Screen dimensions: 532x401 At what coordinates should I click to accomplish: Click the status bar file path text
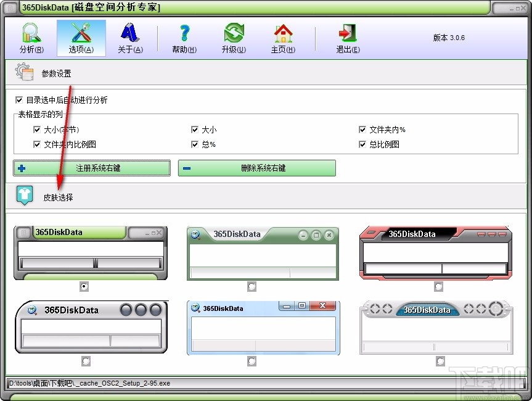click(x=90, y=383)
